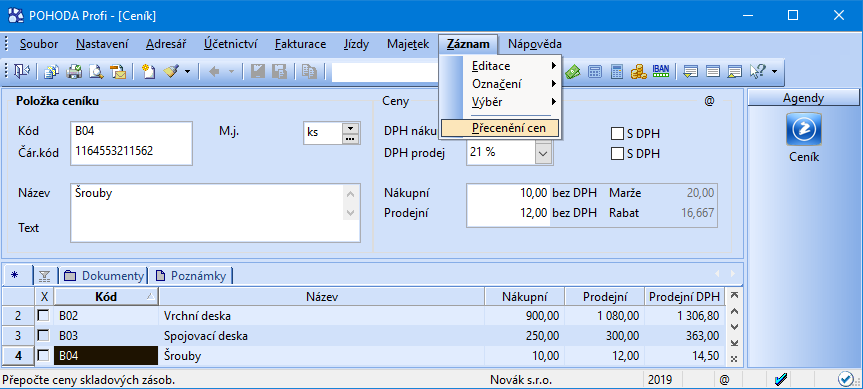Viewport: 863px width, 389px height.
Task: Click the Agendy panel header
Action: coord(804,98)
